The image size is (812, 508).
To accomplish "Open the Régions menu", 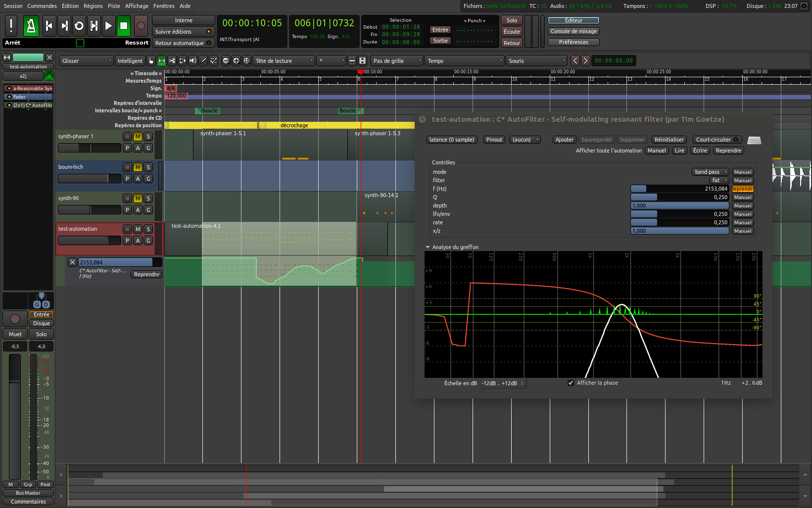I will point(93,6).
